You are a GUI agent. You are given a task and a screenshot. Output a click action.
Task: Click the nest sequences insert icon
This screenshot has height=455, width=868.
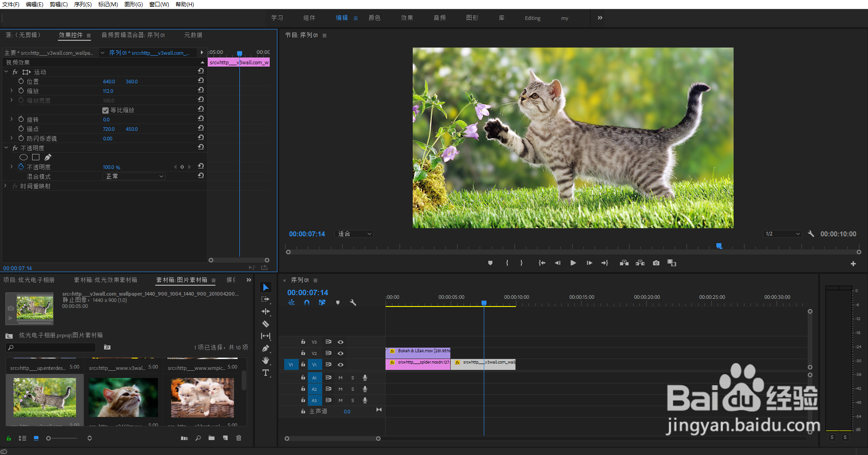[291, 302]
